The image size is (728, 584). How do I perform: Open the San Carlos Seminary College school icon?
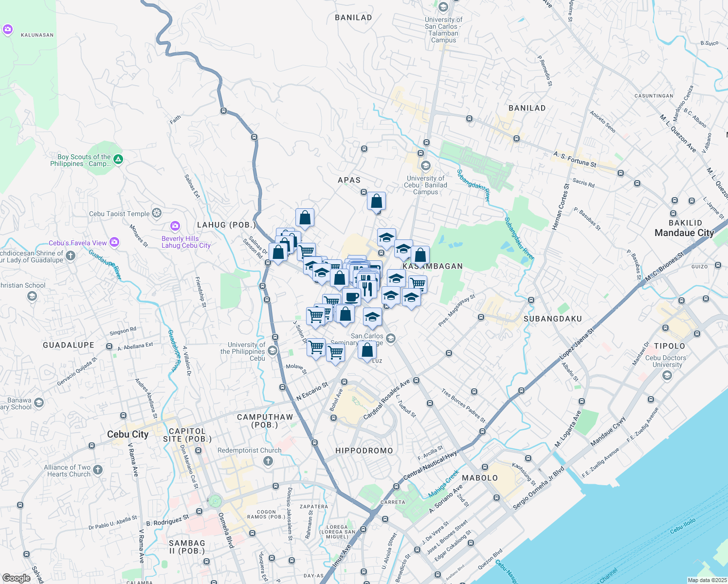390,338
